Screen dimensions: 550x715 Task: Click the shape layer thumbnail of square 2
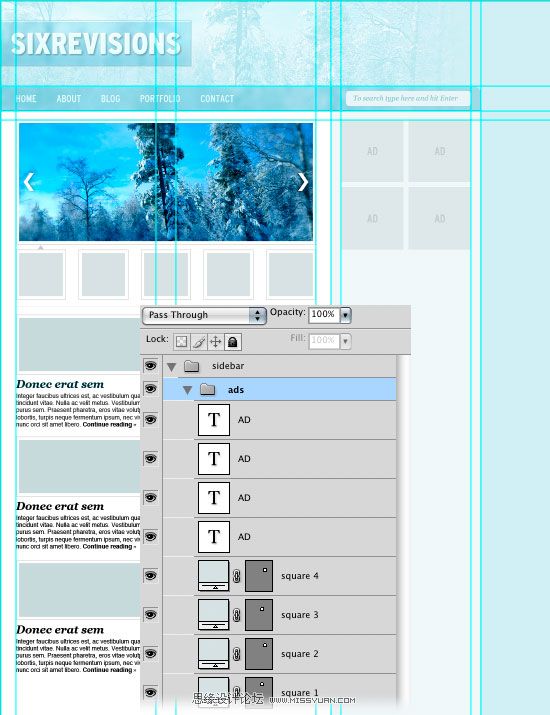(x=214, y=654)
